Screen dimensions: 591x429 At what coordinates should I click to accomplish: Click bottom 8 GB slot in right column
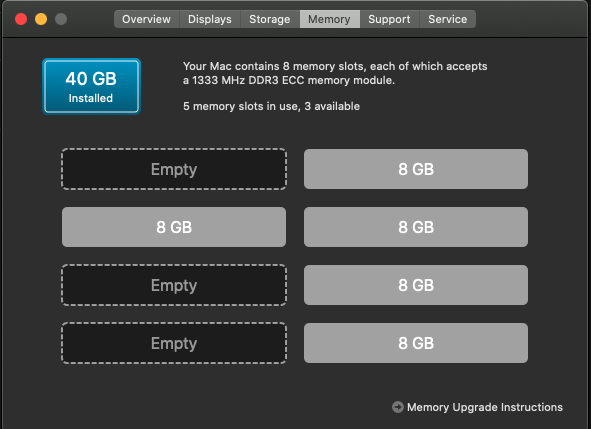coord(416,343)
